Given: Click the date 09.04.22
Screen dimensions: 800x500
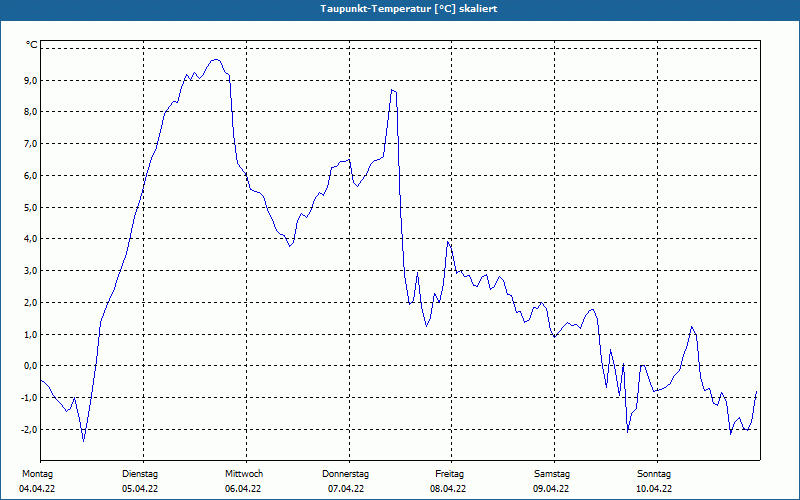Looking at the screenshot, I should click(x=551, y=489).
